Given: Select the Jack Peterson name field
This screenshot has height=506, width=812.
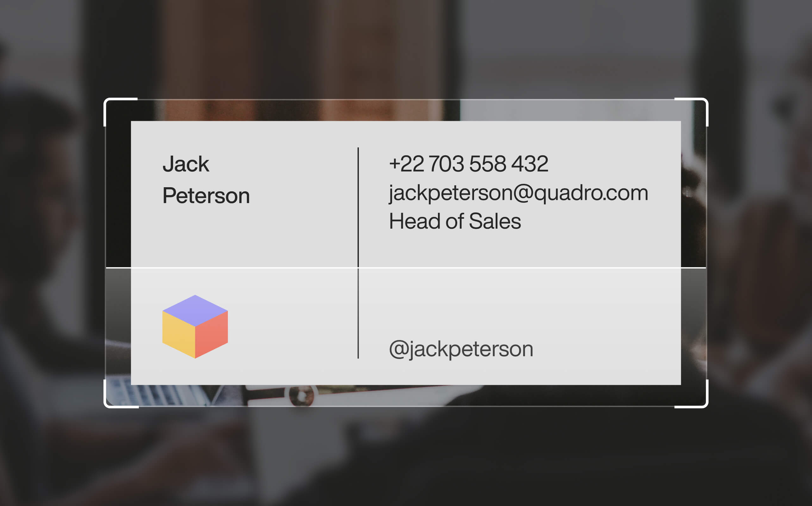Looking at the screenshot, I should click(206, 178).
